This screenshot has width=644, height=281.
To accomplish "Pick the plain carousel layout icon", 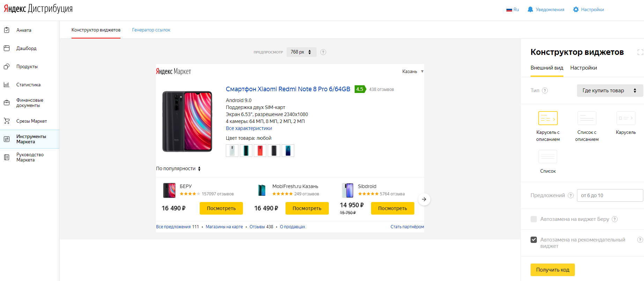I will coord(626,118).
